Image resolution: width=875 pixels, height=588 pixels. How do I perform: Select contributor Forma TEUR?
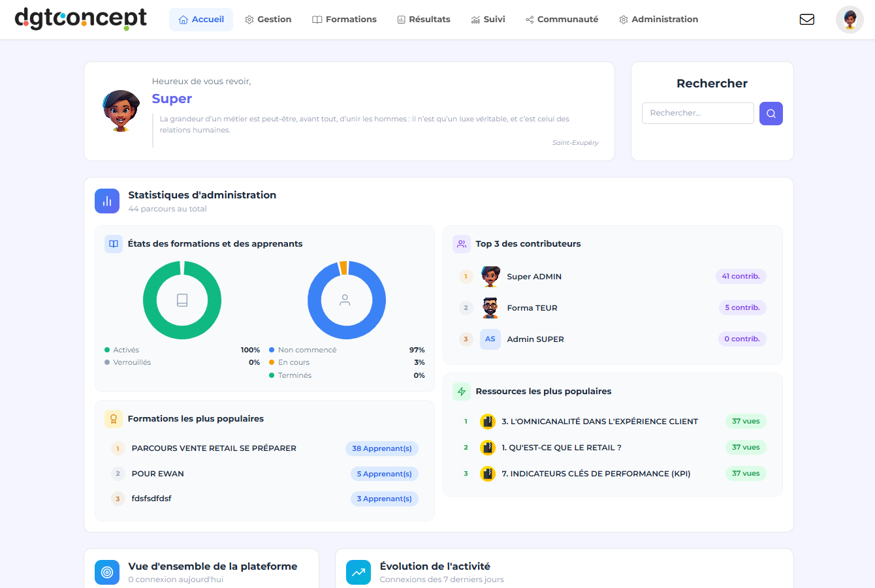click(x=532, y=308)
